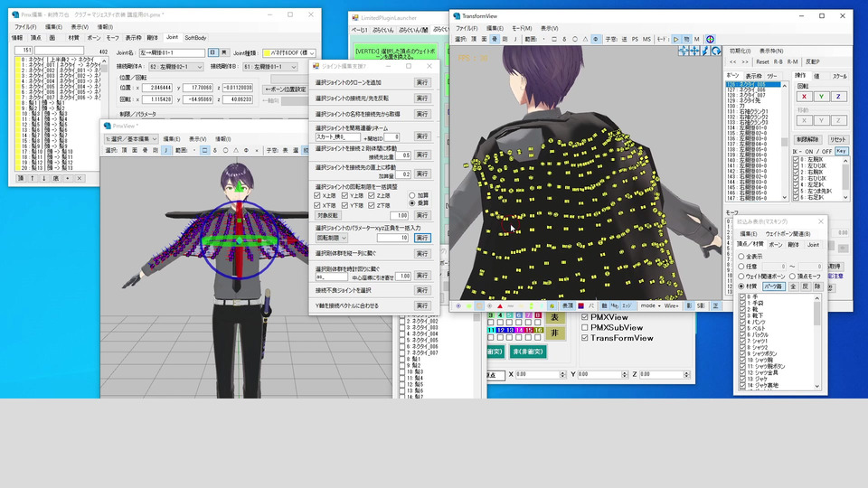868x488 pixels.
Task: Select rectangle range icon in TransformView toolbar
Action: click(554, 39)
